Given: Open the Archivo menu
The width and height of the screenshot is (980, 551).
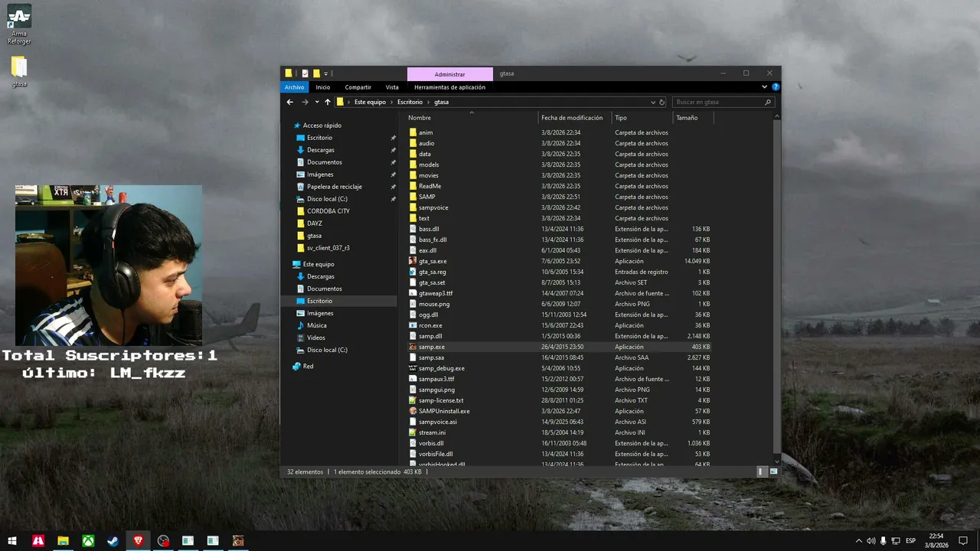Looking at the screenshot, I should tap(294, 87).
